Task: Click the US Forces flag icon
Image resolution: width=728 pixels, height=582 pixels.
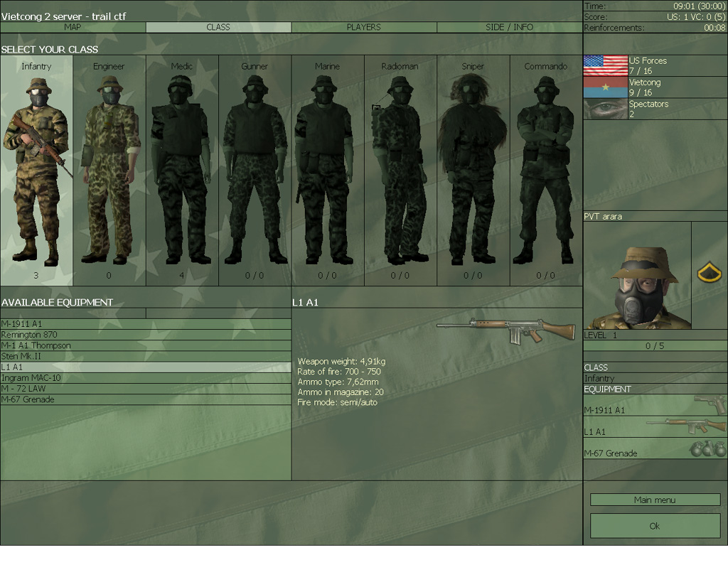Action: tap(606, 65)
